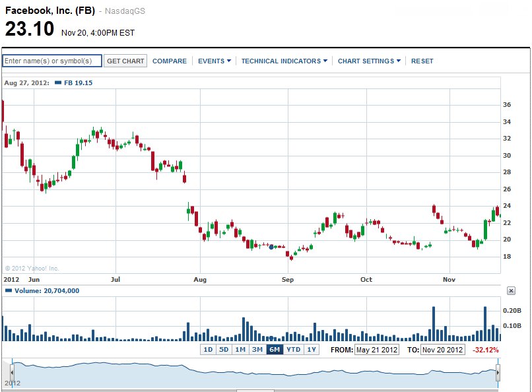
Task: Click the Nov label on the time axis
Action: pos(449,279)
